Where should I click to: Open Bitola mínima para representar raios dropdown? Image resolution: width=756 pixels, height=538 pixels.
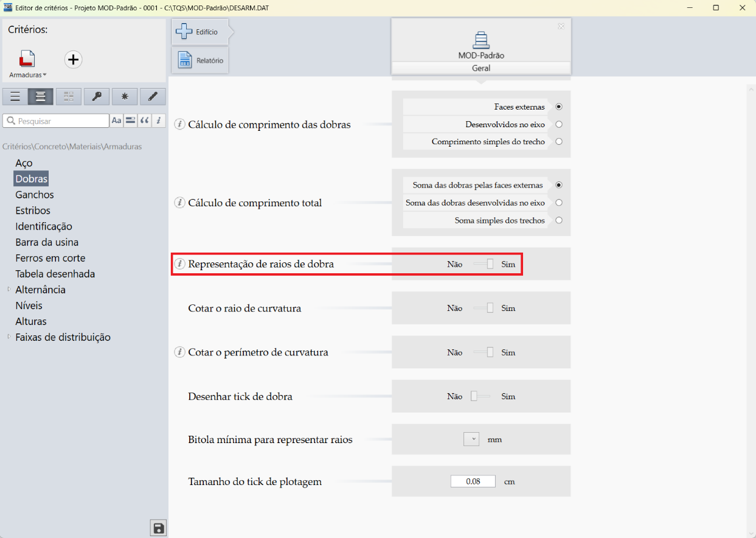471,439
